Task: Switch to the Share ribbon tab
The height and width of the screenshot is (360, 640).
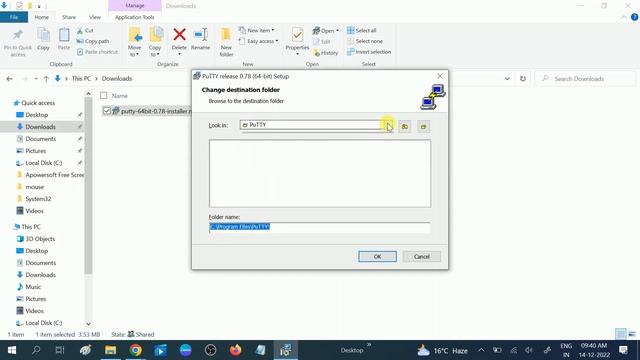Action: [69, 17]
